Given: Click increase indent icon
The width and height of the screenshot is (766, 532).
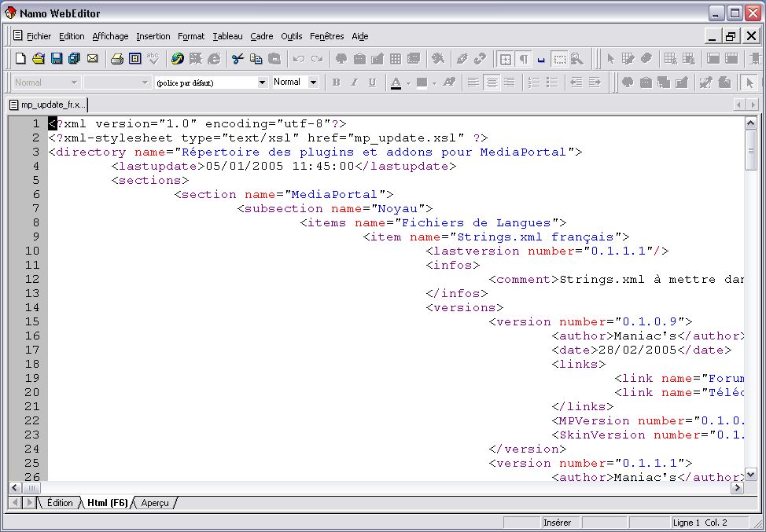Looking at the screenshot, I should [595, 83].
